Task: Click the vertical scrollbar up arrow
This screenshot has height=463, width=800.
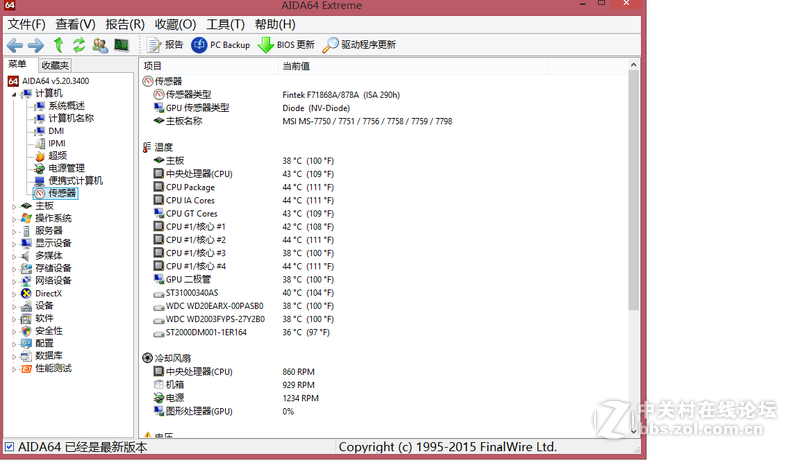Action: 633,65
